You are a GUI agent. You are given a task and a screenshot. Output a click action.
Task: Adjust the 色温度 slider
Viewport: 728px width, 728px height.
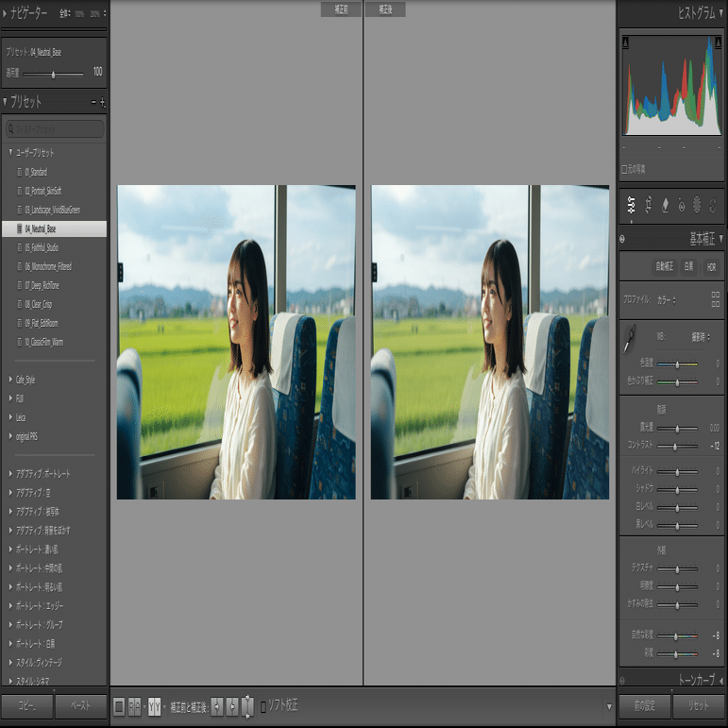click(677, 364)
